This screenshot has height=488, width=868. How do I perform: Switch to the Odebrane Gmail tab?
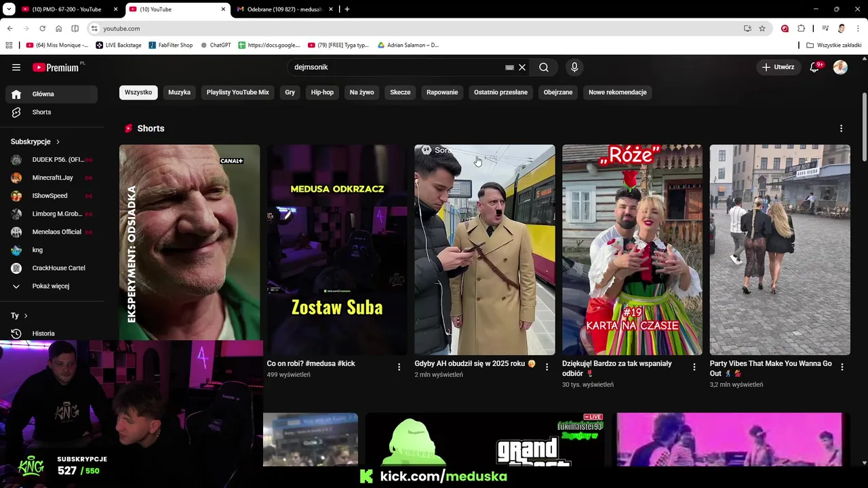click(285, 9)
